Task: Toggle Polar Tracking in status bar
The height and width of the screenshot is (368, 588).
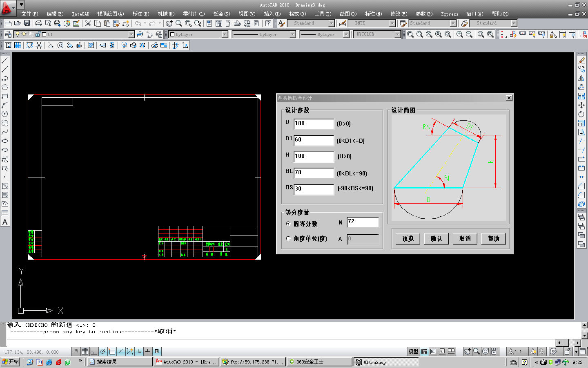Action: tap(103, 351)
